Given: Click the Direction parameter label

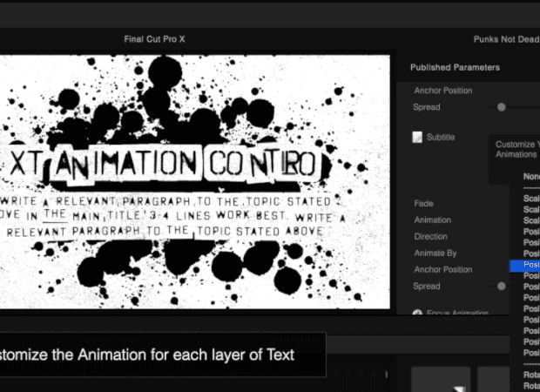Looking at the screenshot, I should pos(430,237).
